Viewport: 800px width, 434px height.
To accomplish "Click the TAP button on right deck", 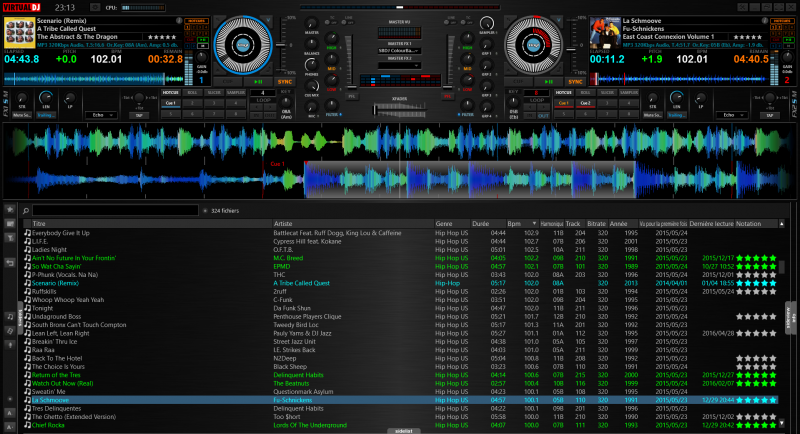I will tap(769, 115).
